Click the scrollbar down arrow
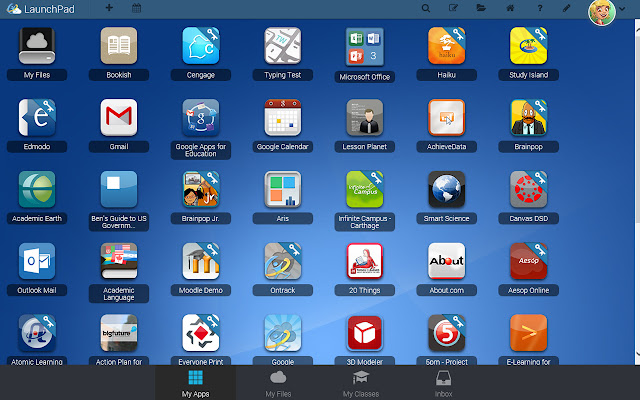Screen dimensions: 640x400 pyautogui.click(x=637, y=356)
